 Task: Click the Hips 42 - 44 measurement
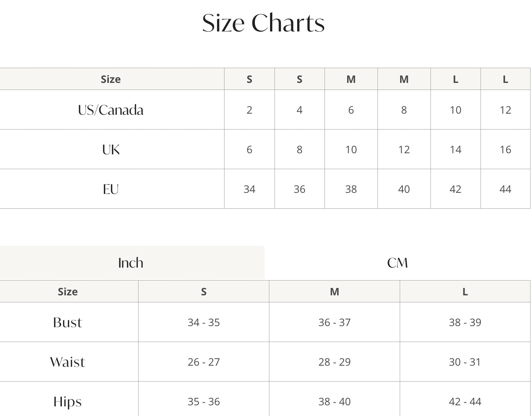point(465,402)
